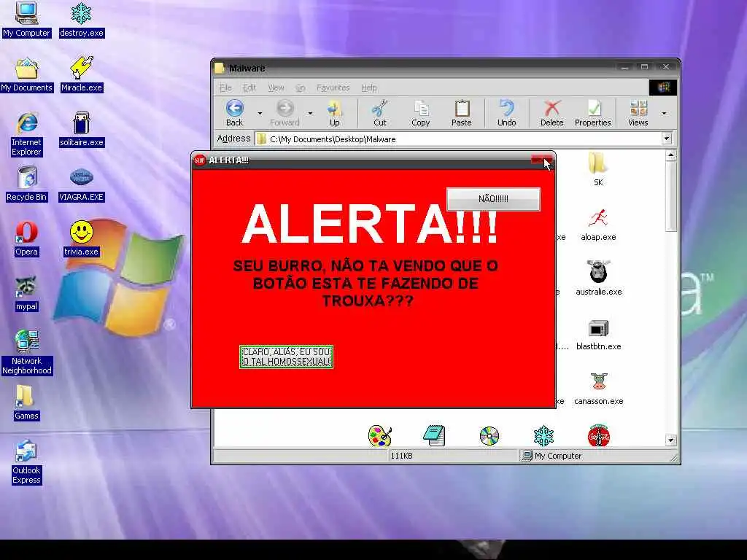The image size is (747, 560).
Task: Open the Recycle Bin
Action: pyautogui.click(x=27, y=184)
